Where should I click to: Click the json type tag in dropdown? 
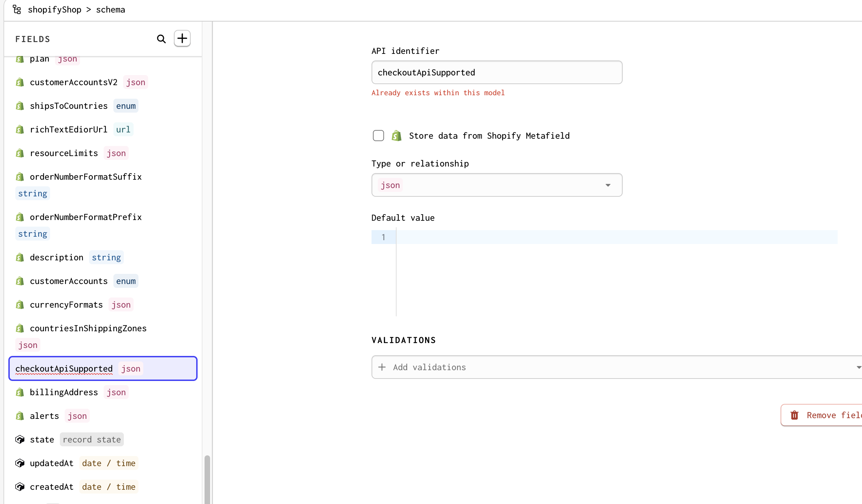(390, 185)
